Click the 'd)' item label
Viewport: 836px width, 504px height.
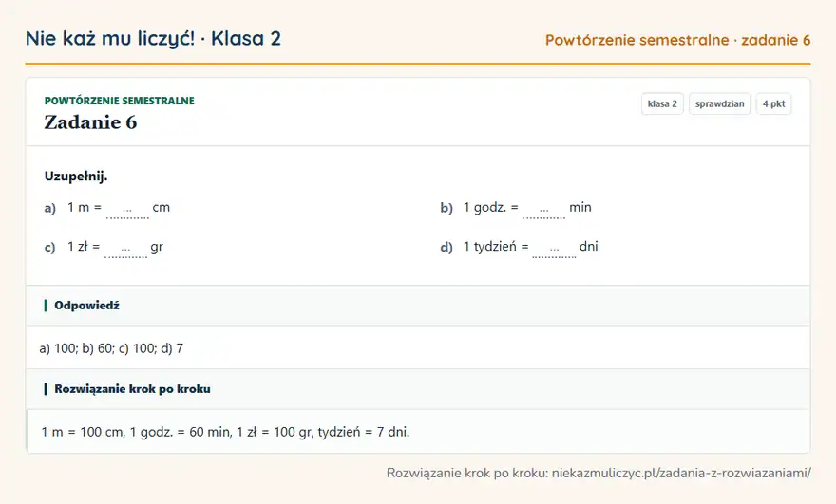(446, 248)
